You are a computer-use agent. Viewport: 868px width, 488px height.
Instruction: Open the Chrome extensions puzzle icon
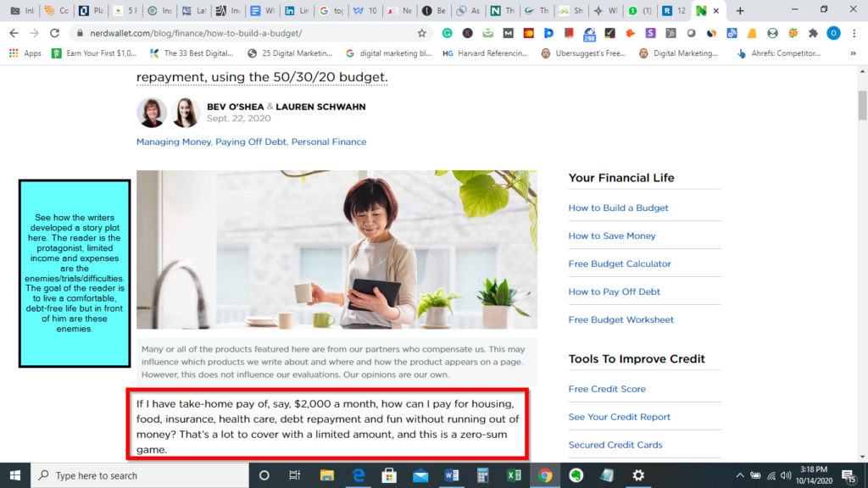coord(814,33)
